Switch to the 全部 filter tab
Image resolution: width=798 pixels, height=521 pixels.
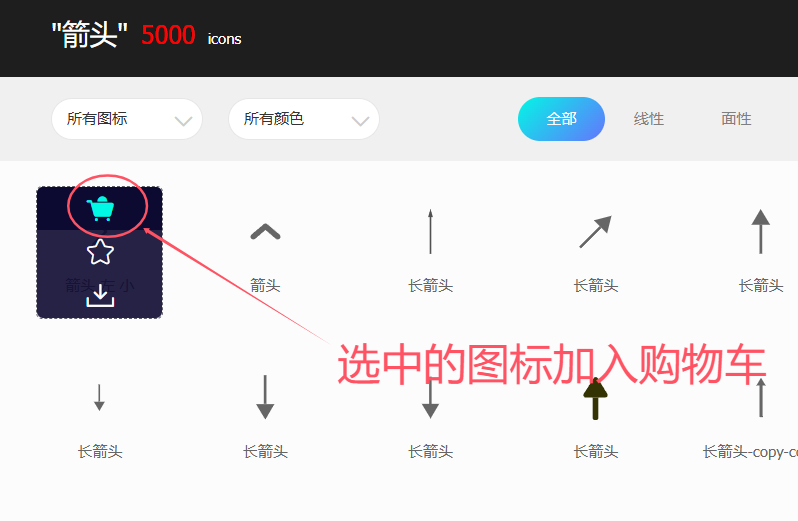pyautogui.click(x=561, y=119)
